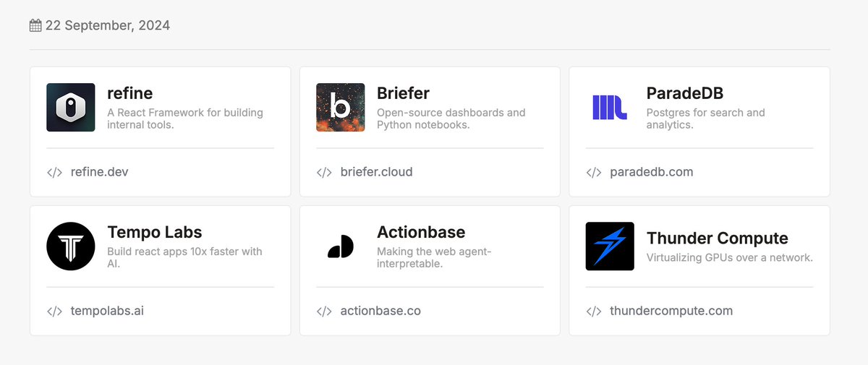Click the code icon next to actionbase.co
The image size is (868, 365).
pyautogui.click(x=324, y=311)
